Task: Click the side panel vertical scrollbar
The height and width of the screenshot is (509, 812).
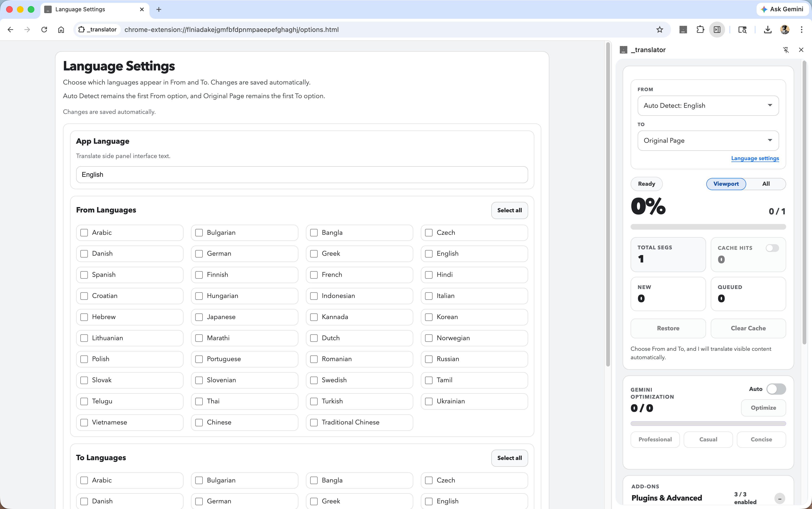Action: tap(804, 202)
